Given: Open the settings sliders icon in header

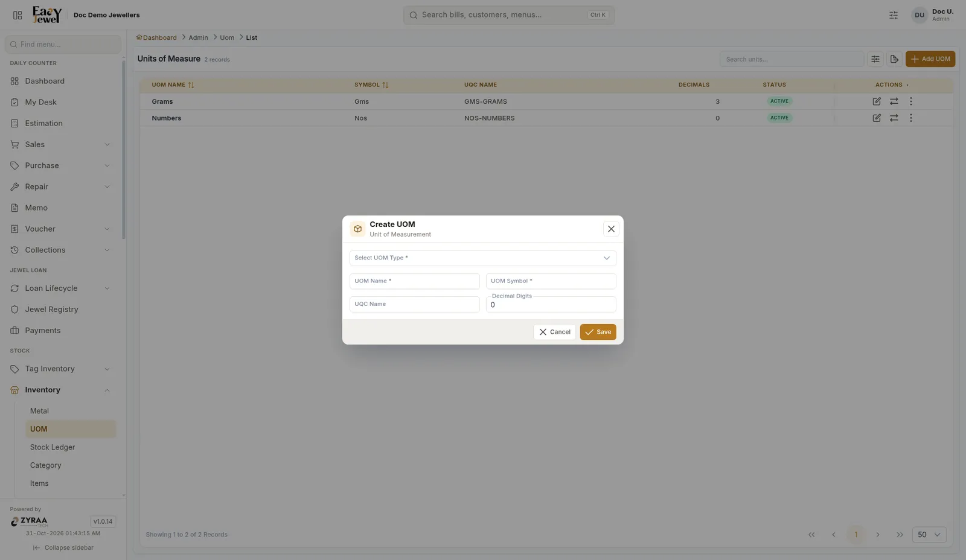Looking at the screenshot, I should tap(894, 15).
